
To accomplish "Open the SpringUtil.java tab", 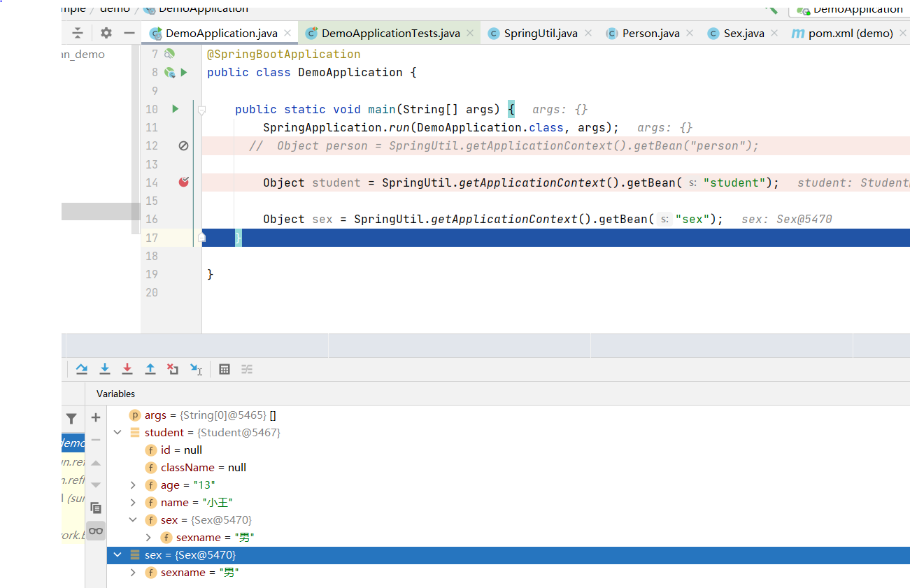I will coord(541,33).
